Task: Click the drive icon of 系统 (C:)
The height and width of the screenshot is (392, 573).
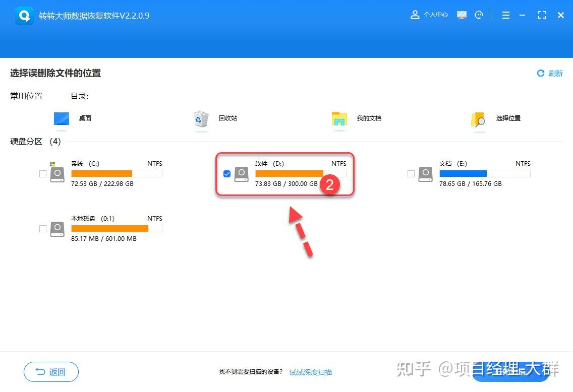Action: click(57, 173)
